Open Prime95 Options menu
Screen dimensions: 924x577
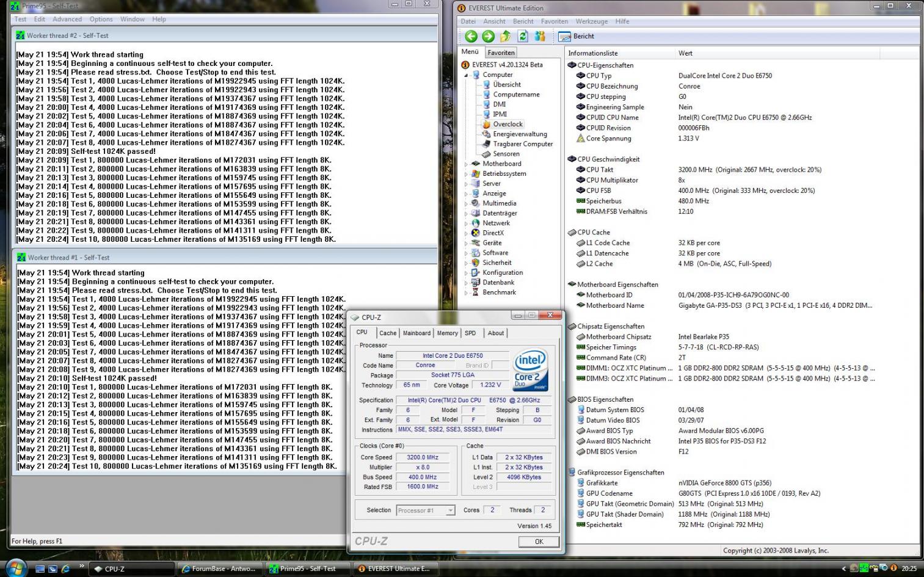click(101, 20)
